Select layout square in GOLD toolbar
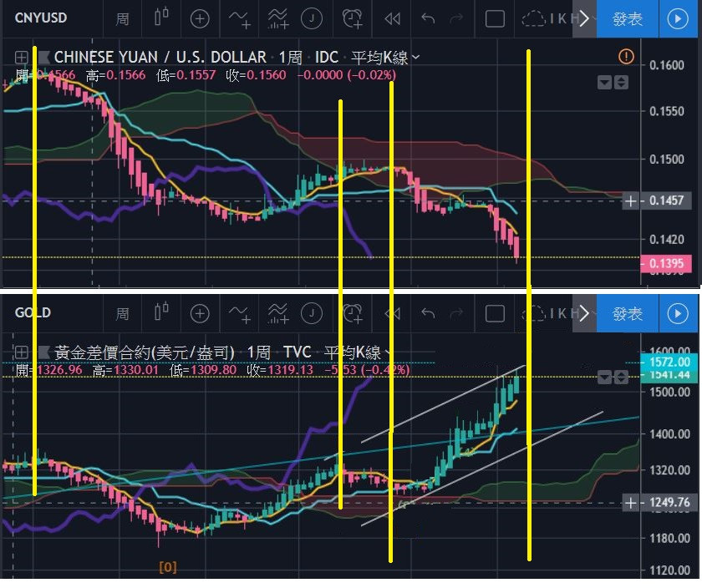 [x=495, y=314]
